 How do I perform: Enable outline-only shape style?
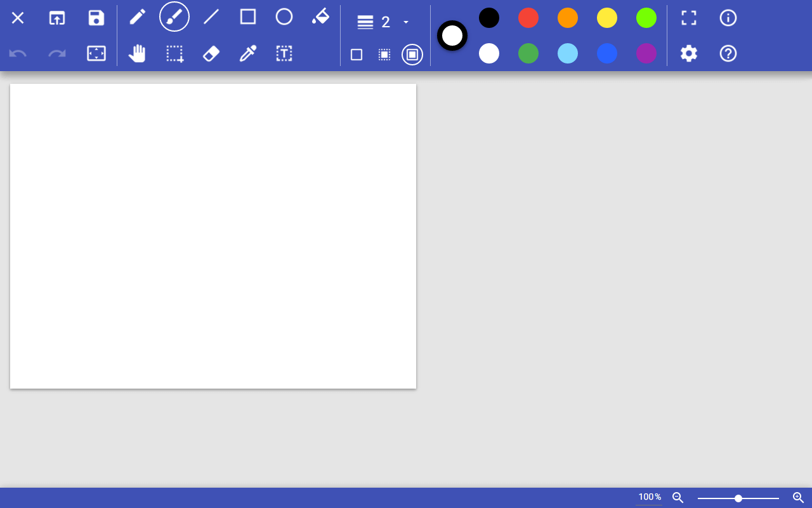(x=356, y=56)
